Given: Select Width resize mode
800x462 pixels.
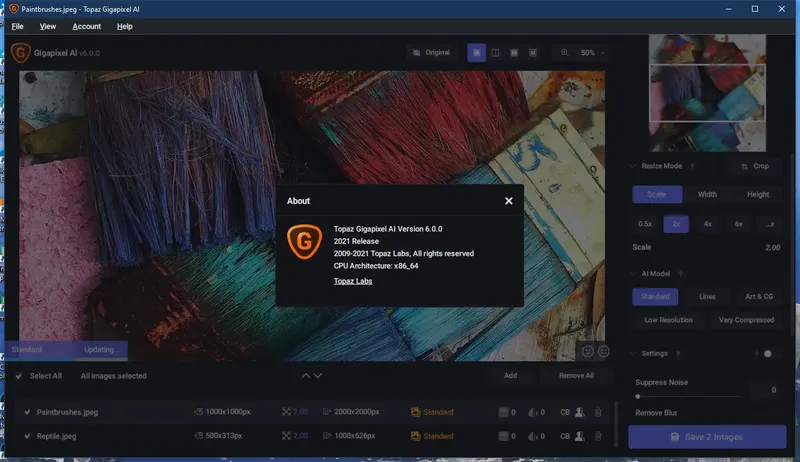Looking at the screenshot, I should 707,194.
